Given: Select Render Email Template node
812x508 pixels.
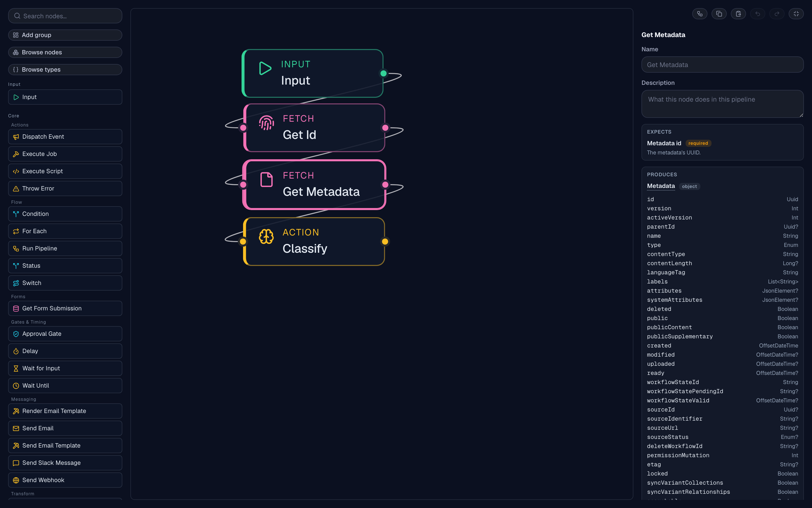Looking at the screenshot, I should coord(65,411).
